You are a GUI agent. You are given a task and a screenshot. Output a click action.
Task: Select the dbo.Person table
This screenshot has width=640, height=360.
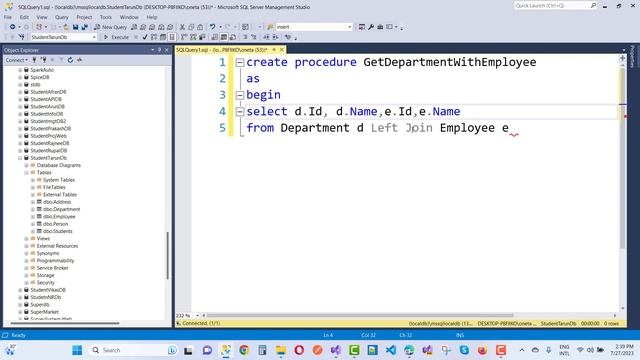pos(56,224)
